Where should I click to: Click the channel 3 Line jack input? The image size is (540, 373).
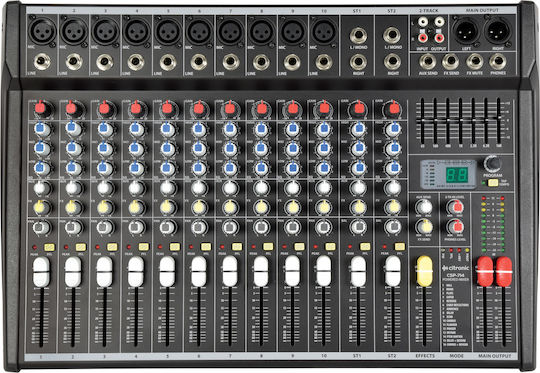pos(105,62)
